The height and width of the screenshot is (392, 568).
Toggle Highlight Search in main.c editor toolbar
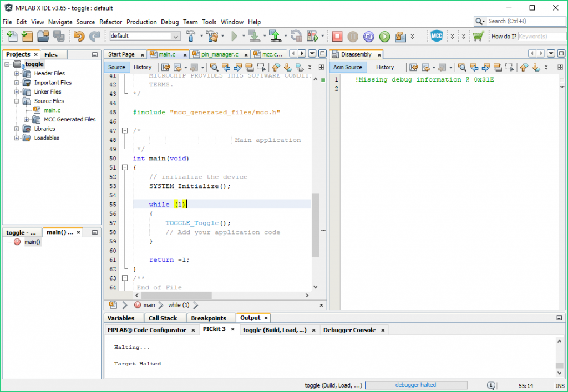[249, 67]
